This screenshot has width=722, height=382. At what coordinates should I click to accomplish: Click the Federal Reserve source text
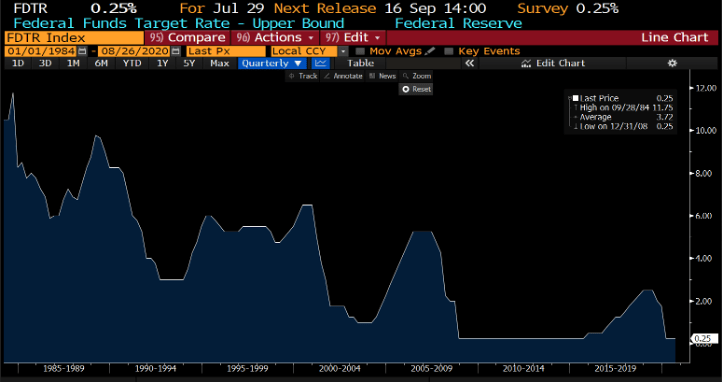coord(459,23)
